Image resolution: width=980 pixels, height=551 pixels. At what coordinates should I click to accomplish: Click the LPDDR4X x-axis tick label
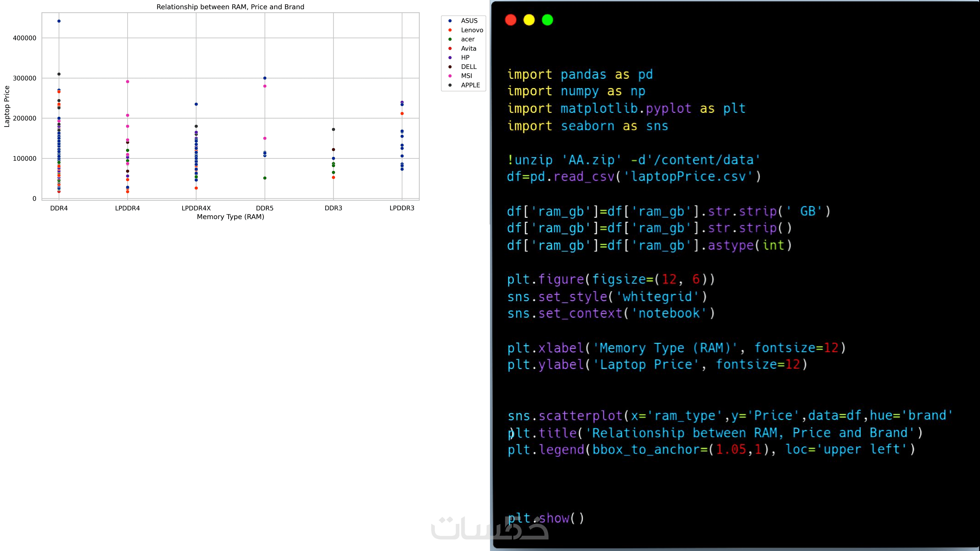pyautogui.click(x=196, y=208)
